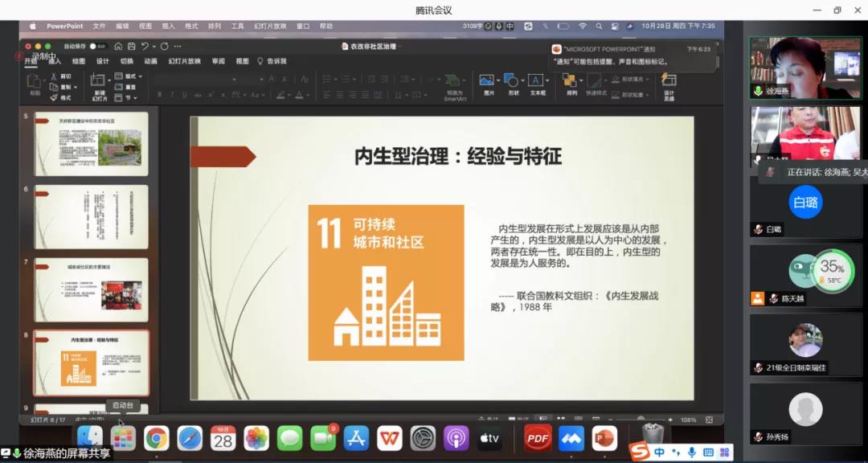Screen dimensions: 868x463
Task: Open the 审阅 ribbon tab
Action: [218, 61]
